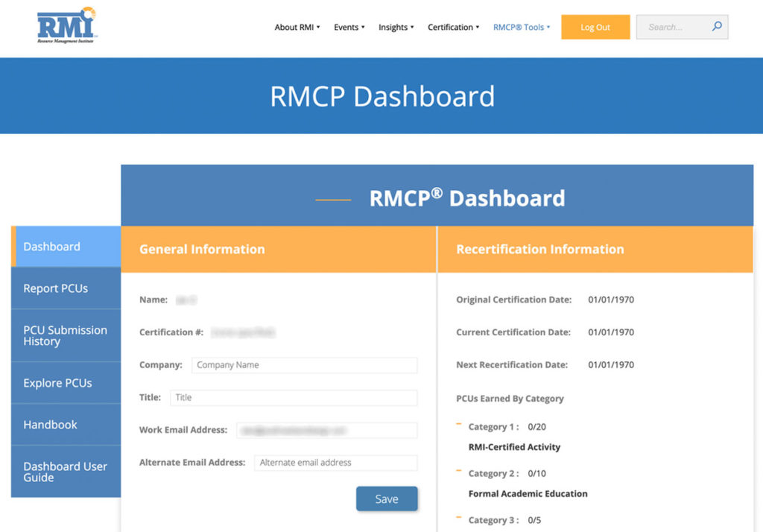
Task: Click the Company Name input field
Action: click(x=304, y=365)
